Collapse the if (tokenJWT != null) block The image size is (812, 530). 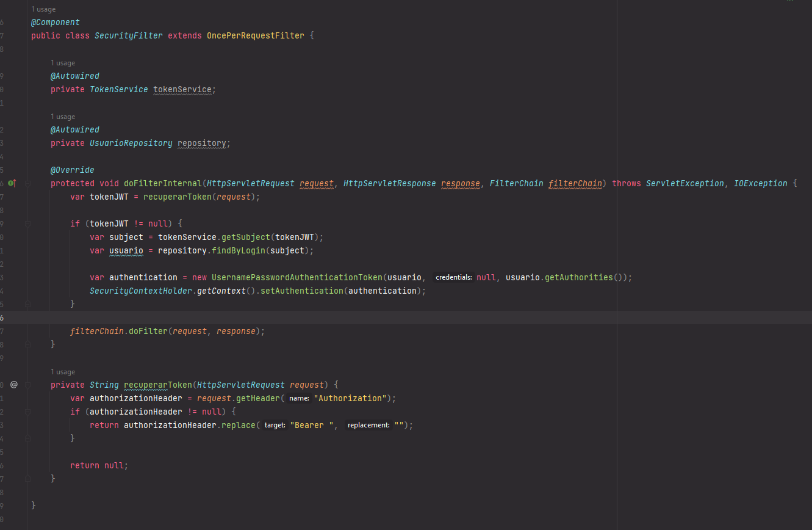pyautogui.click(x=28, y=223)
